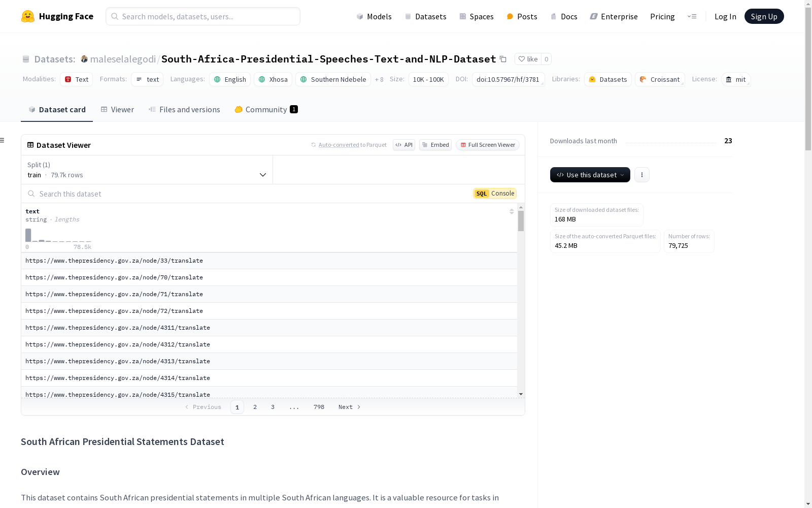
Task: Open the Croissant library tag
Action: click(x=660, y=79)
